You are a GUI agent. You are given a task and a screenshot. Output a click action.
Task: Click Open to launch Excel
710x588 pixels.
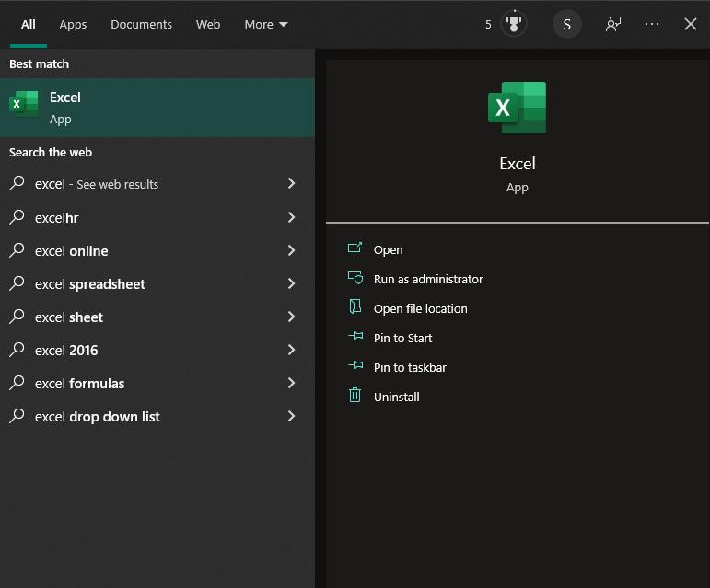coord(388,249)
